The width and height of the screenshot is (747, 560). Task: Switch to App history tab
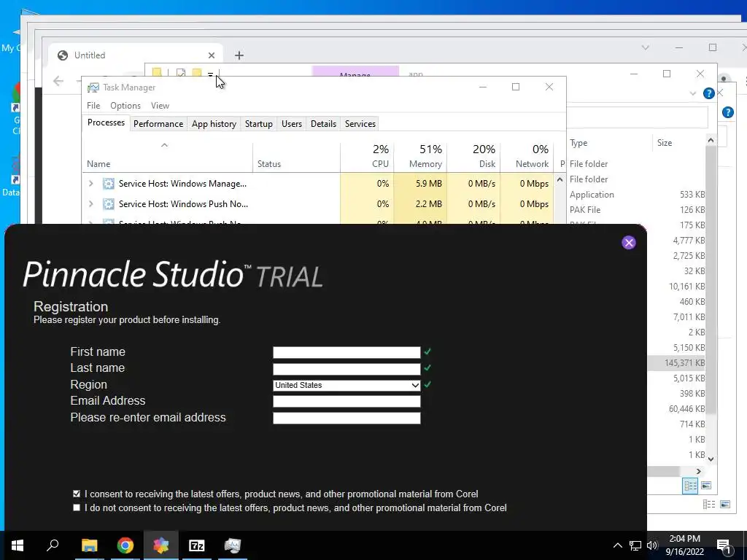pos(214,124)
